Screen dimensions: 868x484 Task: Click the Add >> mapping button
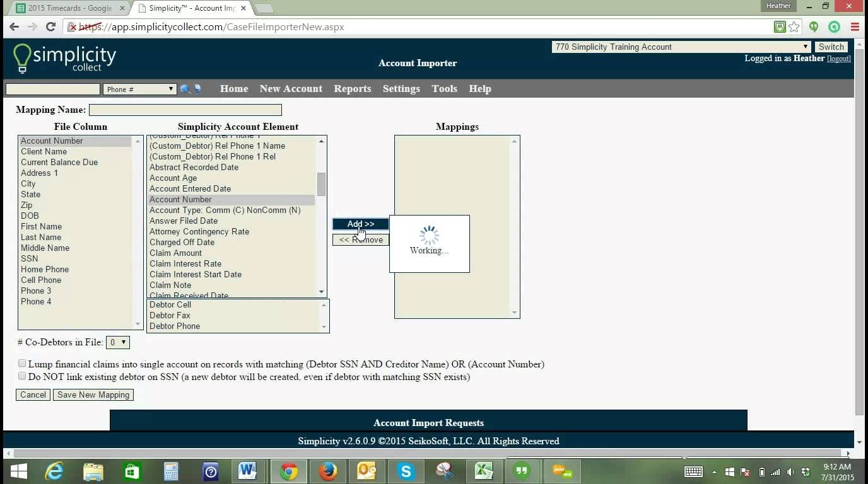pos(361,224)
